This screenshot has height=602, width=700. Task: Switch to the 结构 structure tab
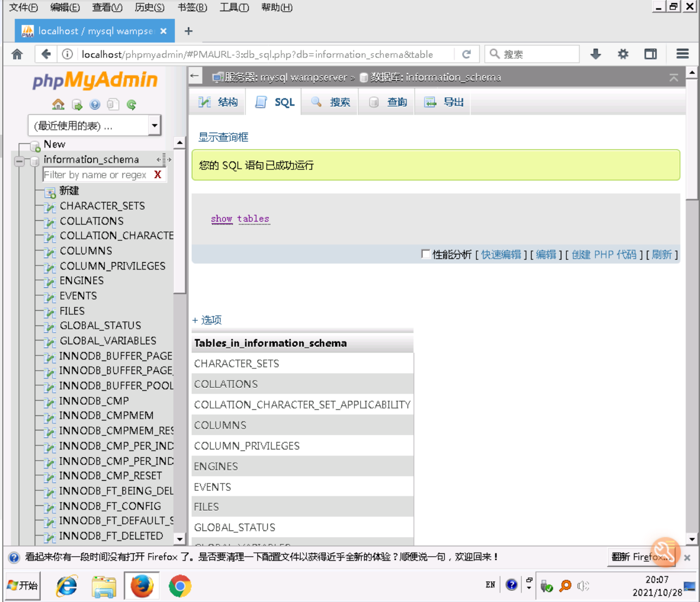click(x=219, y=102)
